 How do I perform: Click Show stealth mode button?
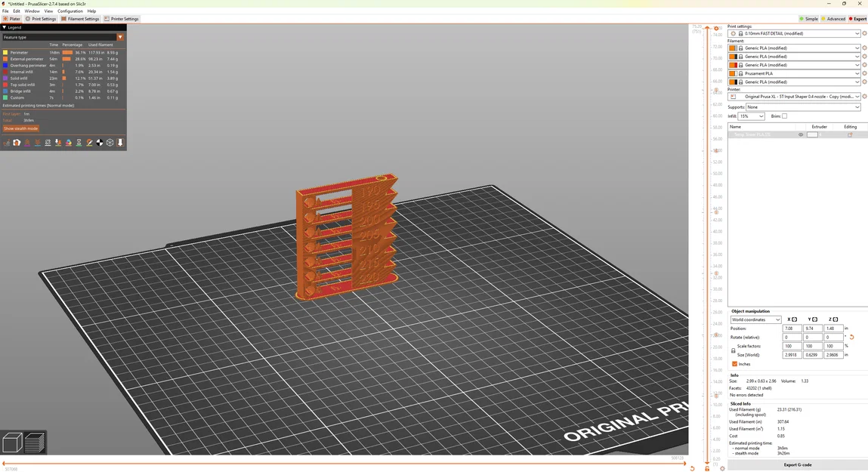tap(20, 128)
